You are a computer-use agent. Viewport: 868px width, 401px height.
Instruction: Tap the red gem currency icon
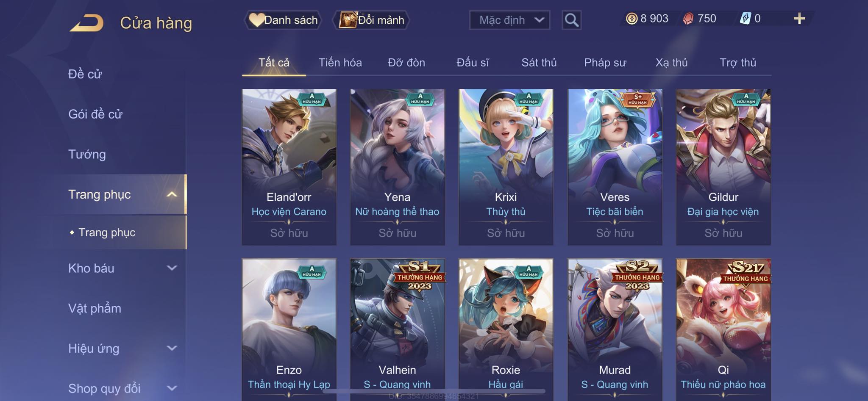coord(688,19)
